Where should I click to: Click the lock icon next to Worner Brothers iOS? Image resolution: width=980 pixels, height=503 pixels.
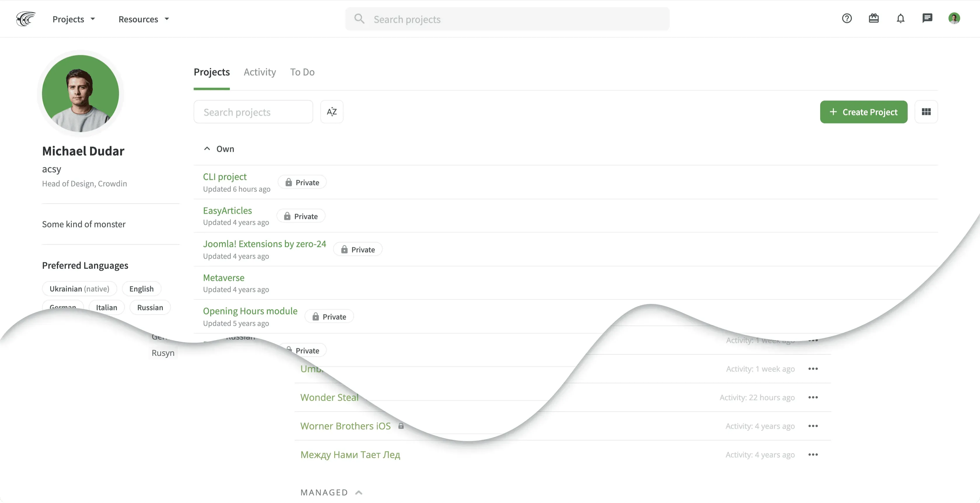pyautogui.click(x=401, y=426)
